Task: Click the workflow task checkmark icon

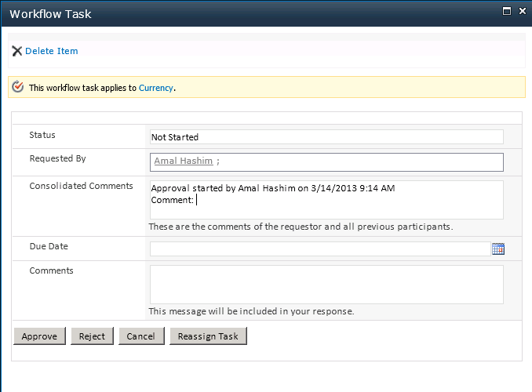Action: (17, 87)
